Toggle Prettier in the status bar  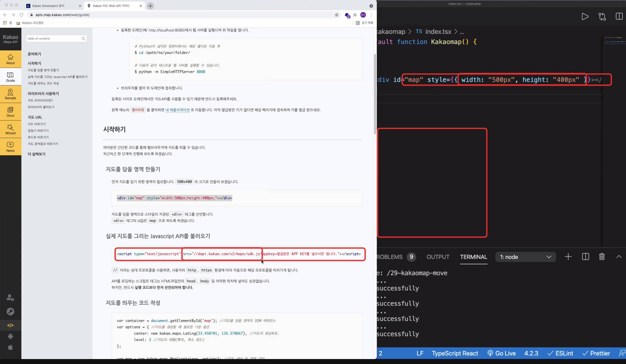click(x=596, y=353)
